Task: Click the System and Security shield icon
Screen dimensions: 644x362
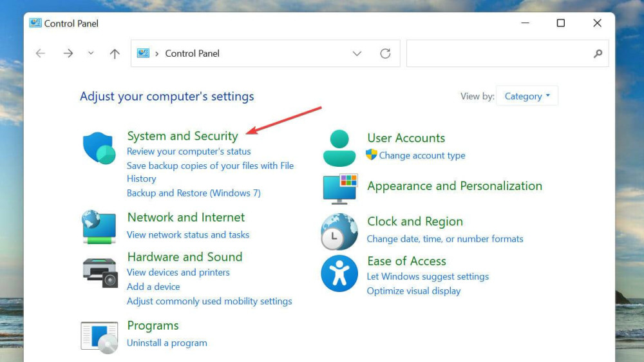Action: point(99,148)
